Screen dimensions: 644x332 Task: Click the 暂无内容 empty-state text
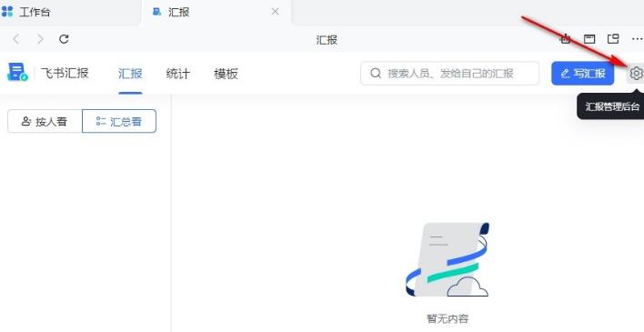tap(448, 318)
